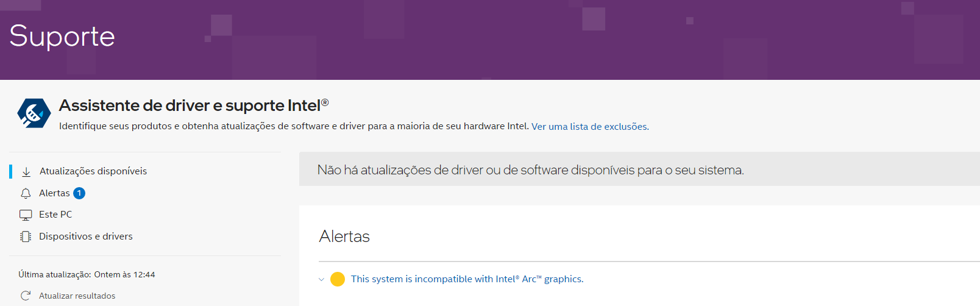Click the Identifique seus produtos description text
The image size is (980, 306).
pyautogui.click(x=294, y=126)
